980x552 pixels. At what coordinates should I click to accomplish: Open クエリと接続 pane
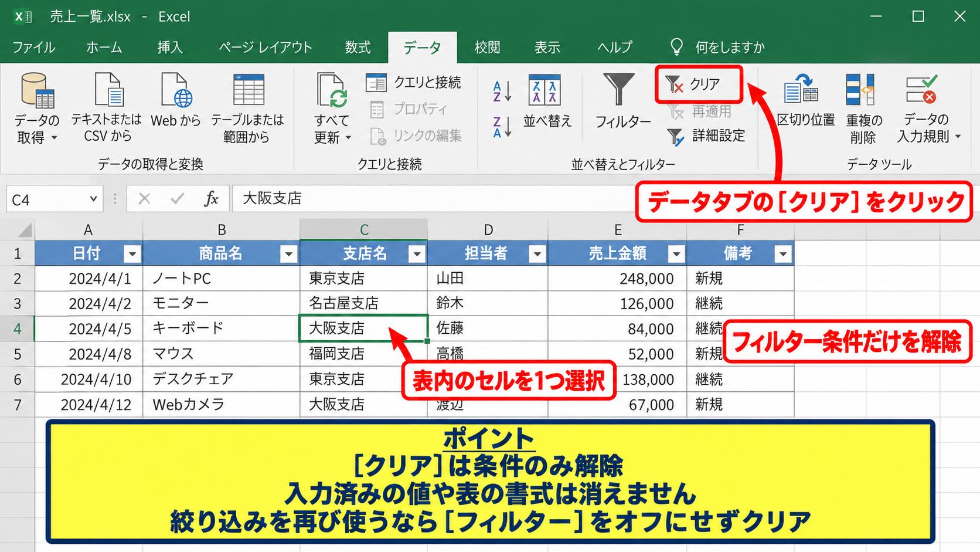(x=414, y=83)
